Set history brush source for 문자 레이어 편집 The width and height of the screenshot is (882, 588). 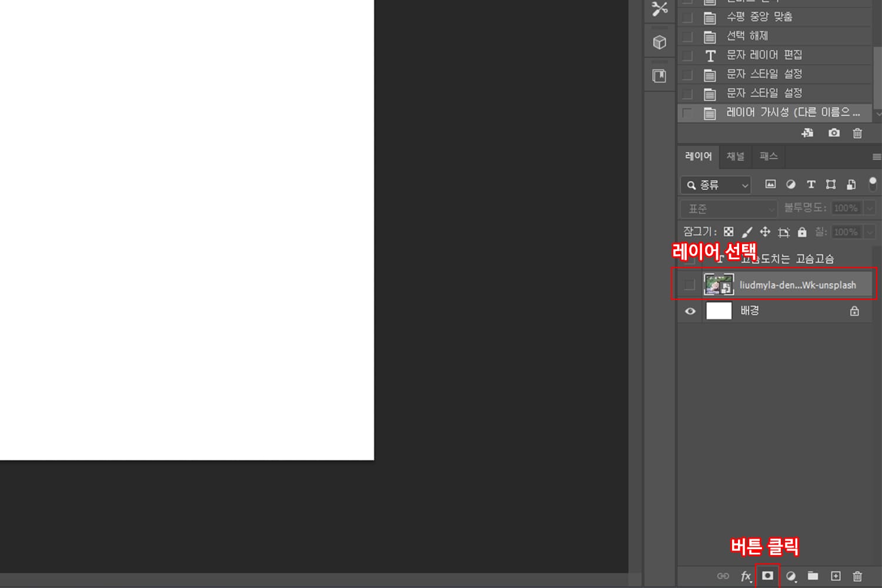click(687, 56)
